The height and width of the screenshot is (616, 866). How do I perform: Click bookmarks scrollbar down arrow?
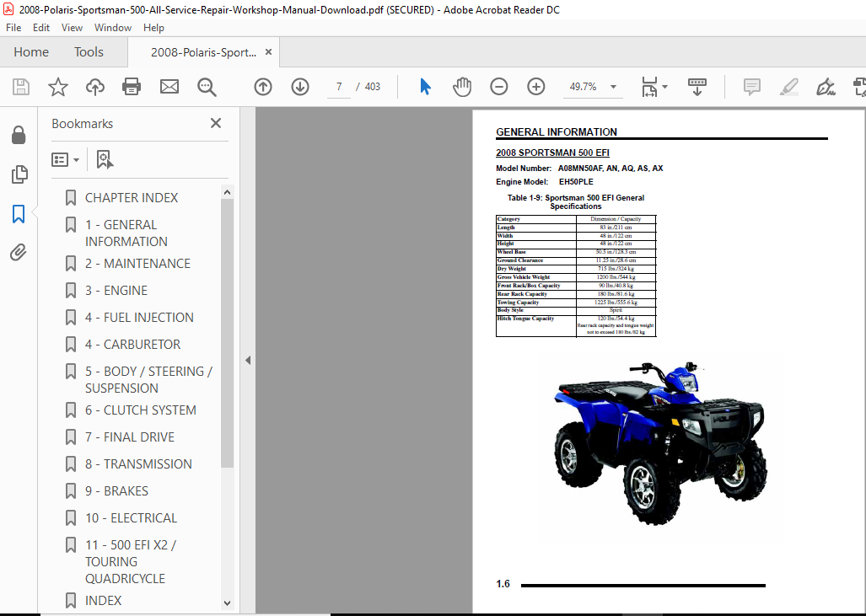click(227, 603)
